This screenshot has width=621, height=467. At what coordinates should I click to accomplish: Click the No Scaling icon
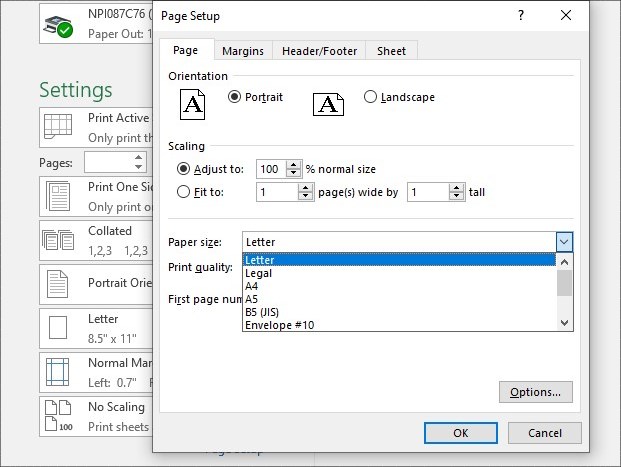(58, 416)
